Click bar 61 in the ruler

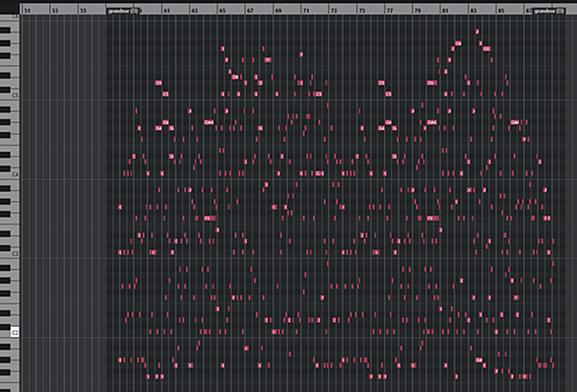click(x=166, y=11)
